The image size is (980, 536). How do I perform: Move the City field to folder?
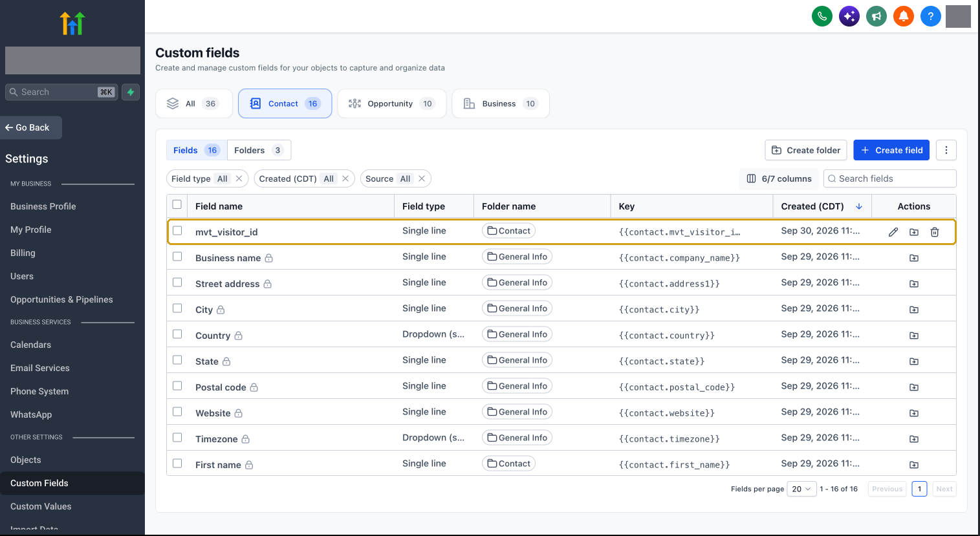(914, 310)
